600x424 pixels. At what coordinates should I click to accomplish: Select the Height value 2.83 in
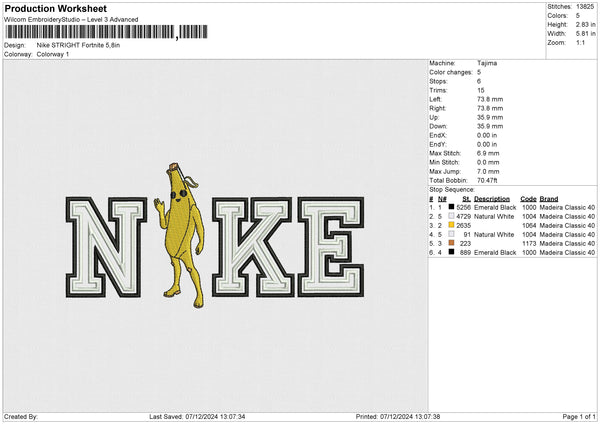[585, 24]
